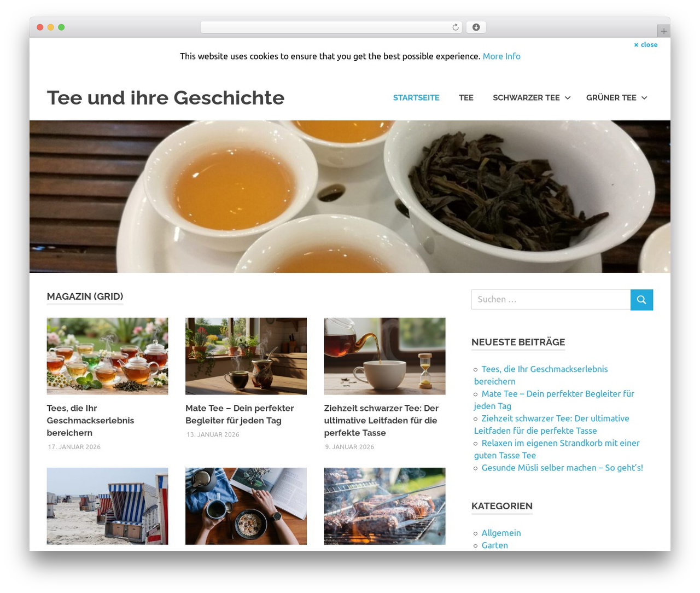Open sidebar link 'Tees, die Ihr Geschmackserlebnis bereichern'

[541, 375]
